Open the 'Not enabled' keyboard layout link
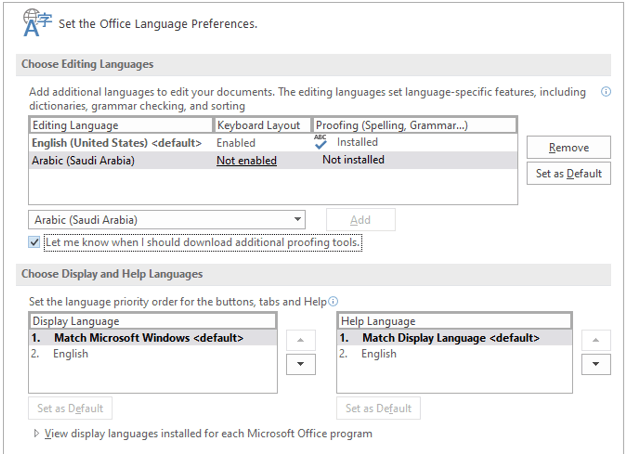Image resolution: width=626 pixels, height=461 pixels. (246, 160)
